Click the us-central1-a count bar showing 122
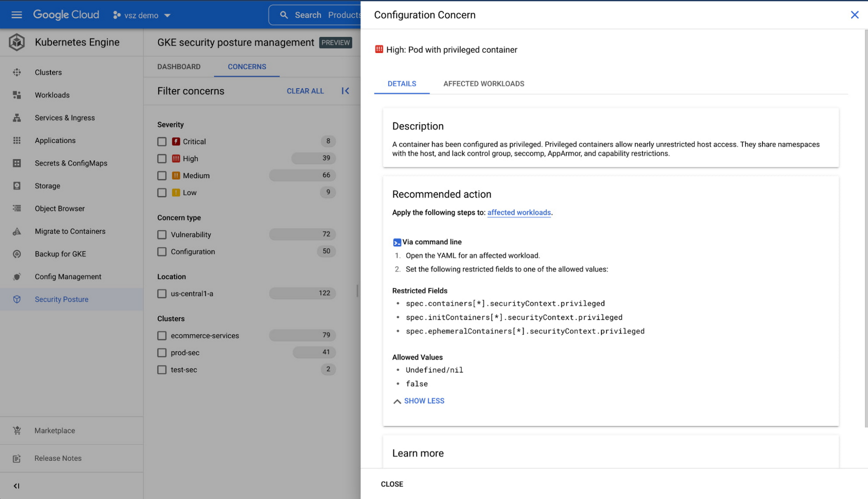This screenshot has width=868, height=499. click(x=302, y=293)
